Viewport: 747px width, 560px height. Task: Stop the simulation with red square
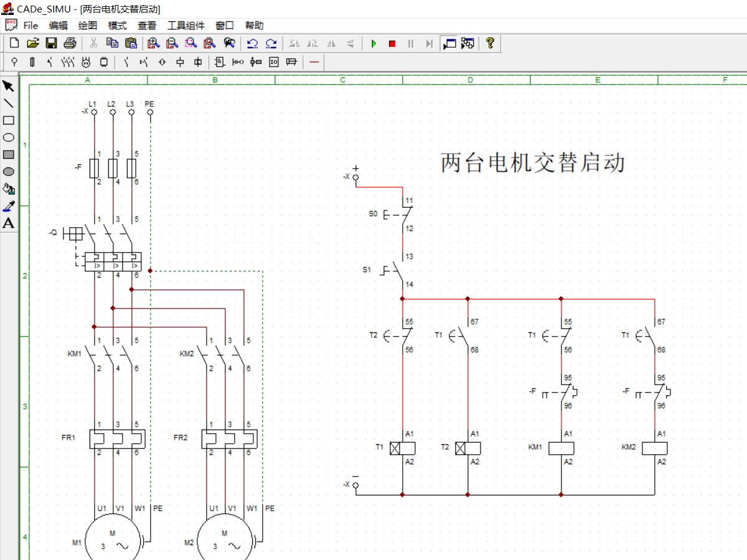point(392,42)
